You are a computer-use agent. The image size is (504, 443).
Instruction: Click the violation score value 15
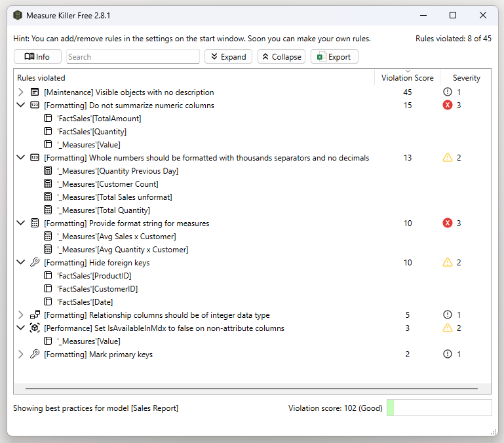(407, 105)
